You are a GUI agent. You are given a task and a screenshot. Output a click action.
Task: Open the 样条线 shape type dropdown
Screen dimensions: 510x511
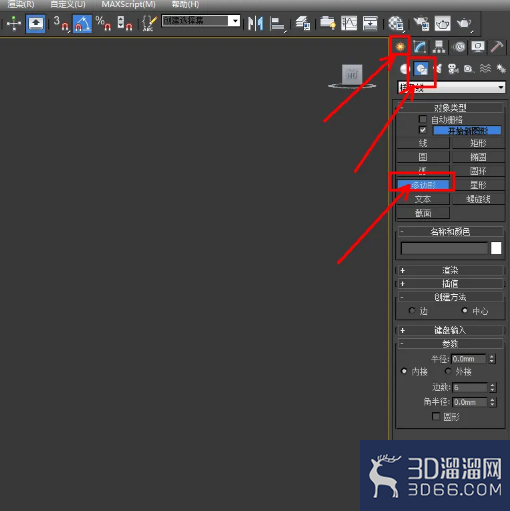tap(452, 87)
